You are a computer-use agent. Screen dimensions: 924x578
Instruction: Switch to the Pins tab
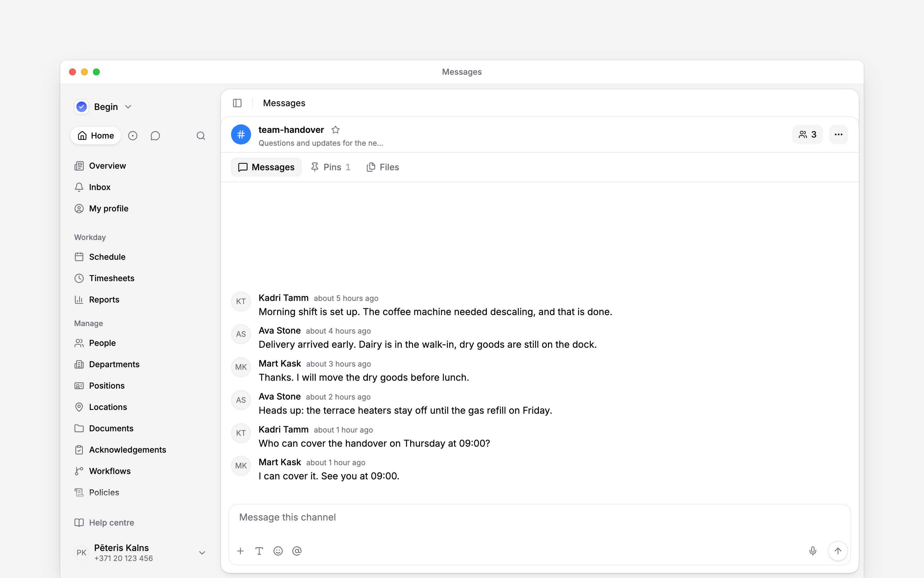pos(331,167)
